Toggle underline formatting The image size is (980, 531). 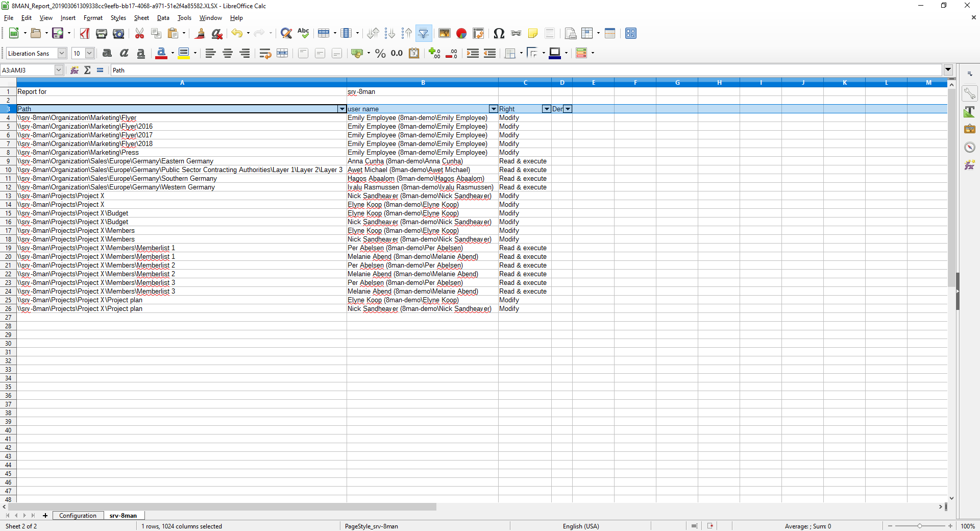pyautogui.click(x=140, y=53)
